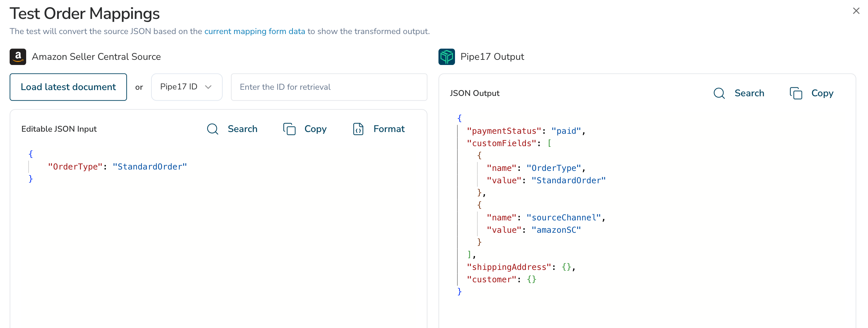Screen dimensions: 868x328
Task: Click the Amazon Seller Central logo icon
Action: 18,57
